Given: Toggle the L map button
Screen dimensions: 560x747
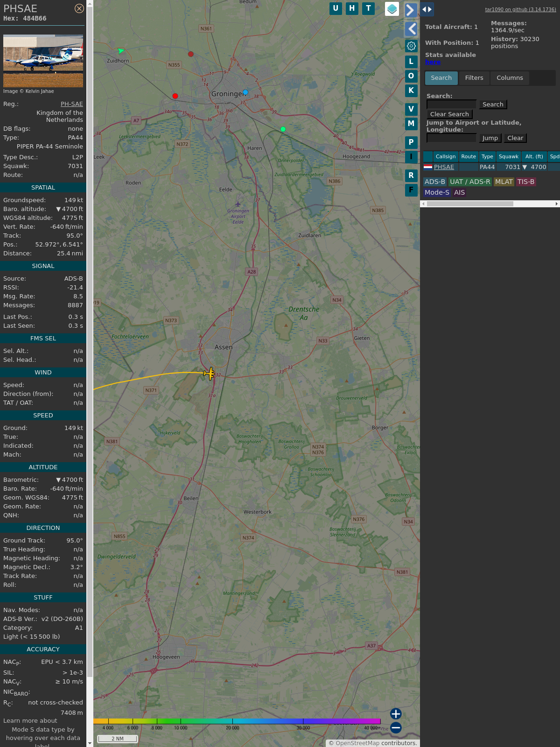Looking at the screenshot, I should point(411,62).
